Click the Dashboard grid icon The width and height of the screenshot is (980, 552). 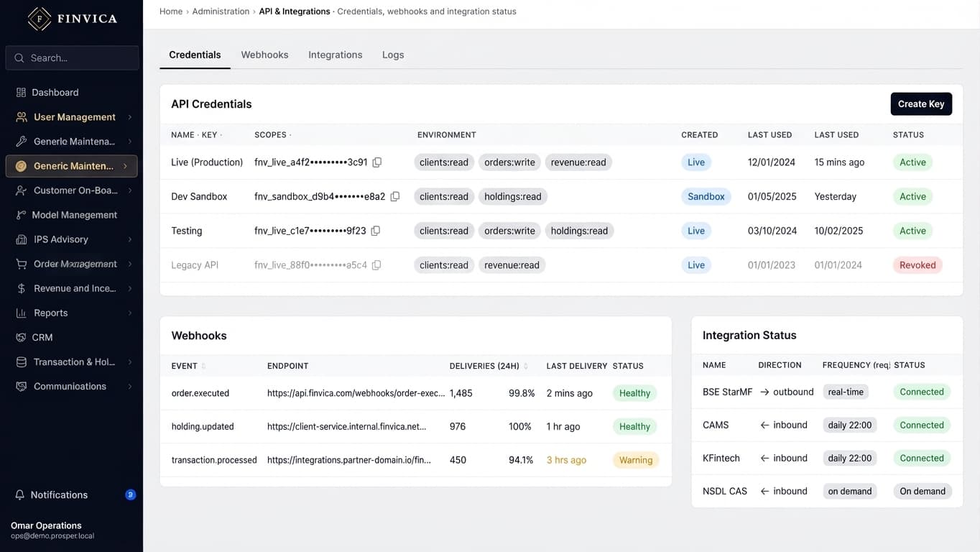click(21, 92)
